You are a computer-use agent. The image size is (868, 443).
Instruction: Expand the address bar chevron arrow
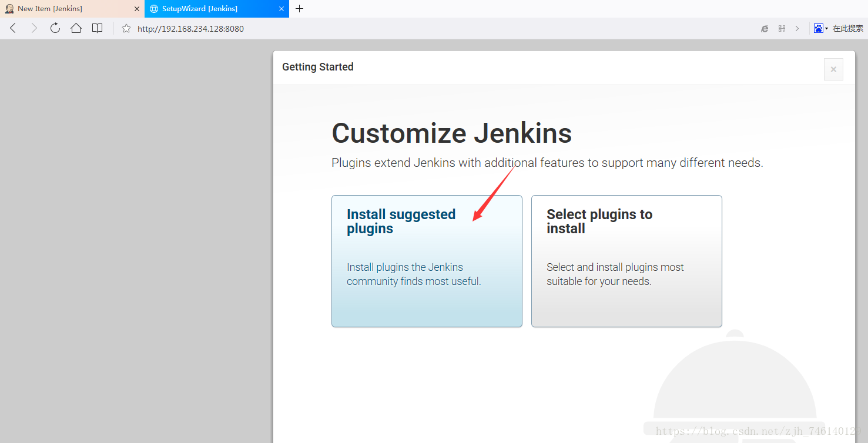(797, 28)
